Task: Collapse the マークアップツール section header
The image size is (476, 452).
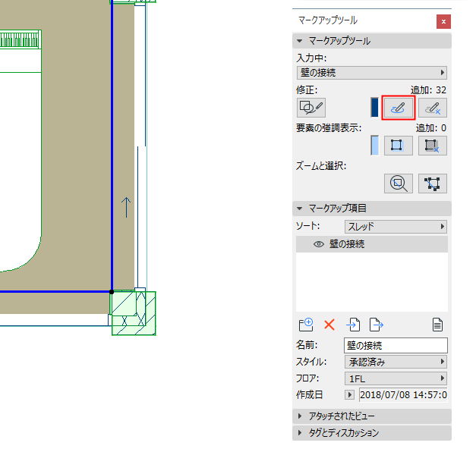Action: coord(371,41)
